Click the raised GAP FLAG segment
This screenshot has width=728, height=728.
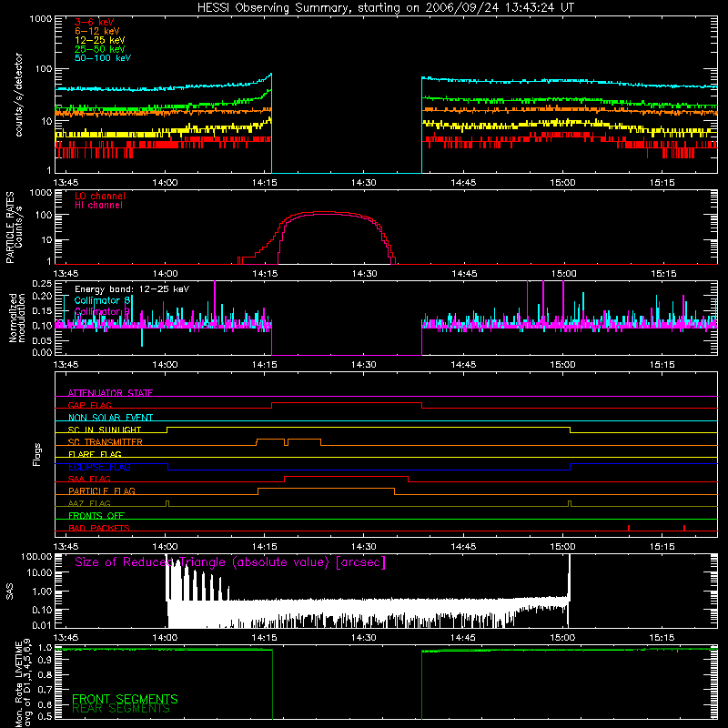(x=347, y=402)
